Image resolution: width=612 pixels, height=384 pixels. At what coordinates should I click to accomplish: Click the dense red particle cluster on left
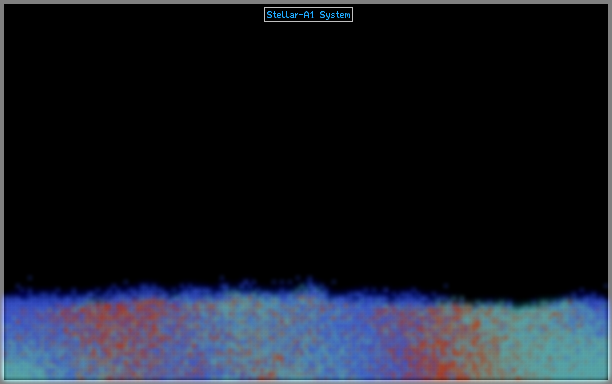pos(117,324)
